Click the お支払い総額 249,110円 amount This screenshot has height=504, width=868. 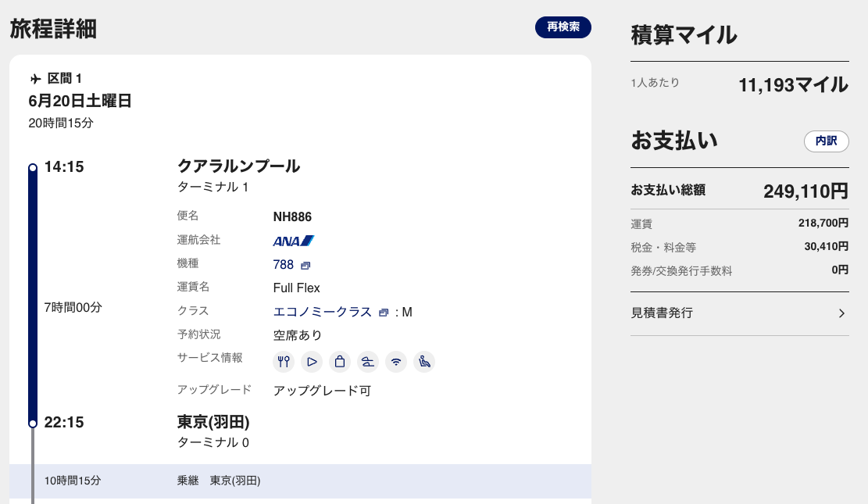coord(805,191)
